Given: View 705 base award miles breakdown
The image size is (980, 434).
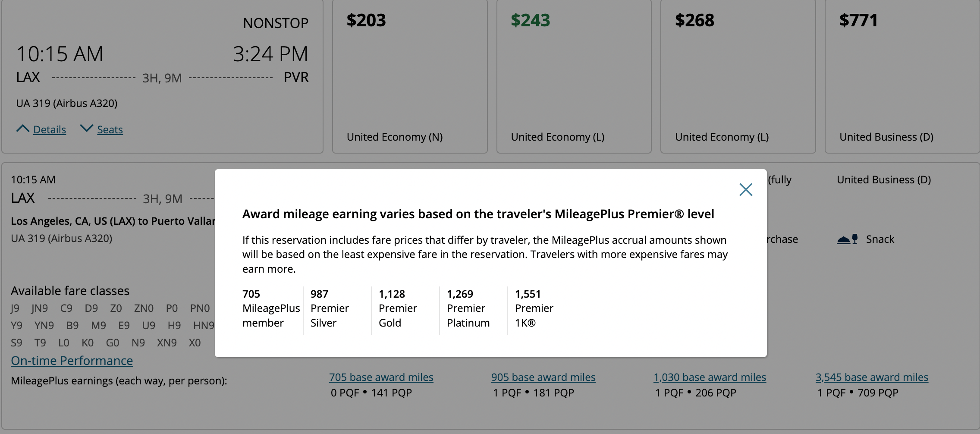Looking at the screenshot, I should pyautogui.click(x=381, y=377).
